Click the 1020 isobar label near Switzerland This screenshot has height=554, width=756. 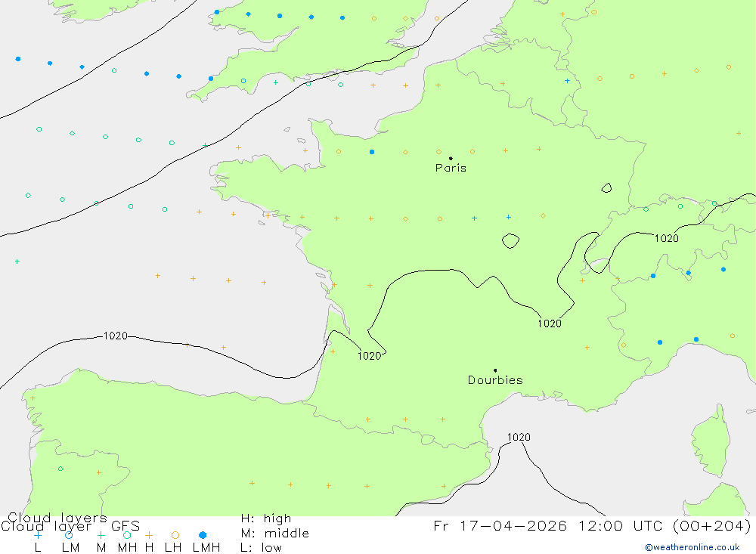tap(666, 238)
